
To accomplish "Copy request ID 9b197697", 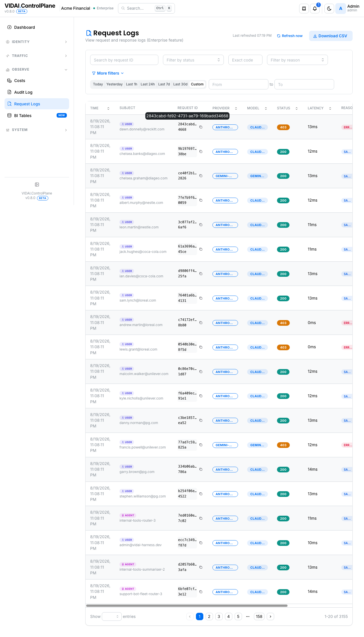I will pyautogui.click(x=201, y=151).
